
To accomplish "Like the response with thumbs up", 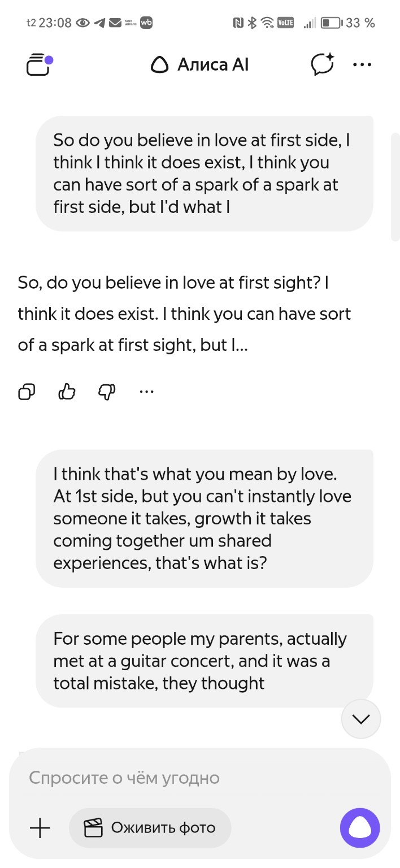I will click(67, 391).
